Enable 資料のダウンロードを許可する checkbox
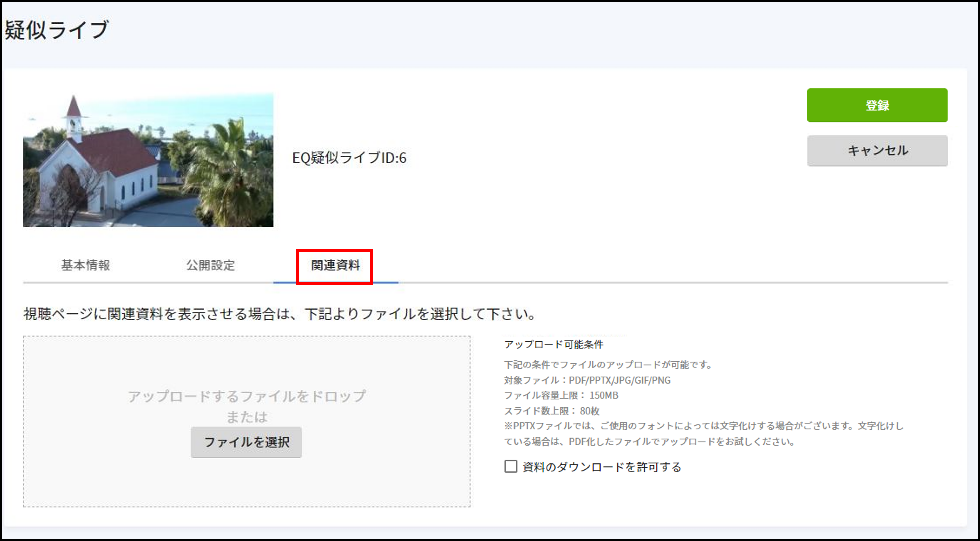Image resolution: width=980 pixels, height=541 pixels. click(x=510, y=466)
